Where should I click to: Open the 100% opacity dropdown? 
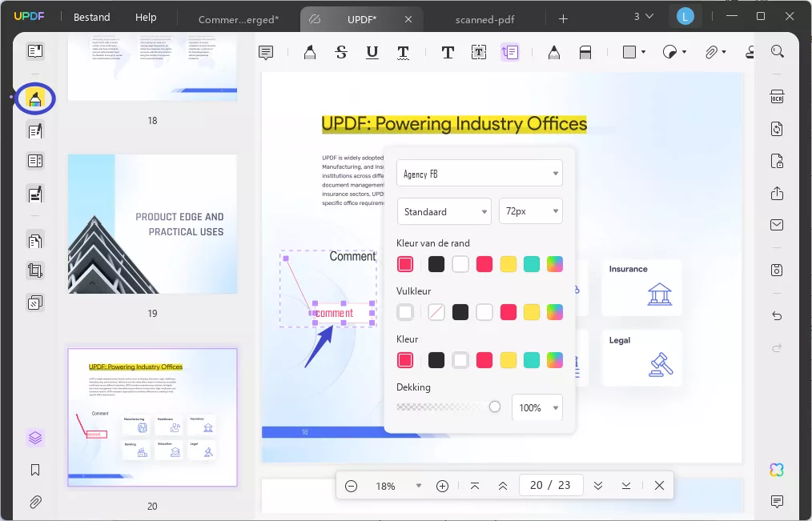[x=537, y=407]
